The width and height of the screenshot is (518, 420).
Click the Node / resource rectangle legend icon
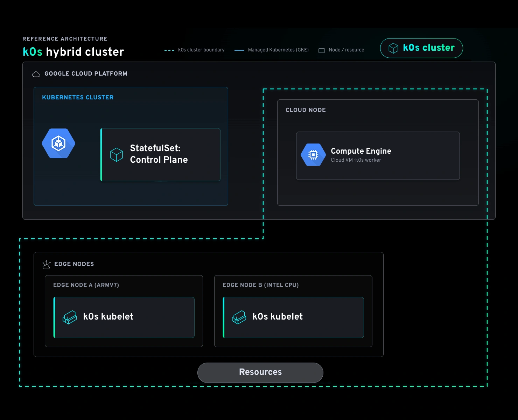[322, 50]
